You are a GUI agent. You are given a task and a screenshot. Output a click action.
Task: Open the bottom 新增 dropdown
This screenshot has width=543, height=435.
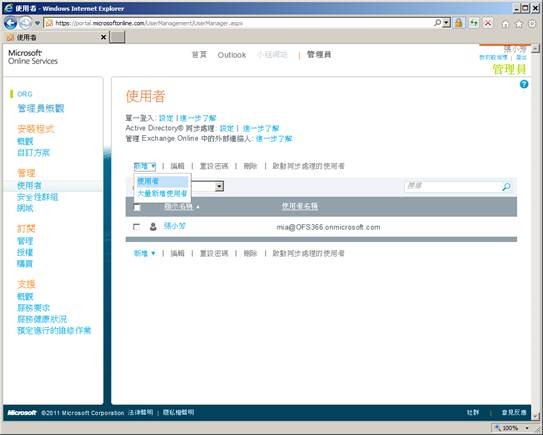tap(144, 253)
